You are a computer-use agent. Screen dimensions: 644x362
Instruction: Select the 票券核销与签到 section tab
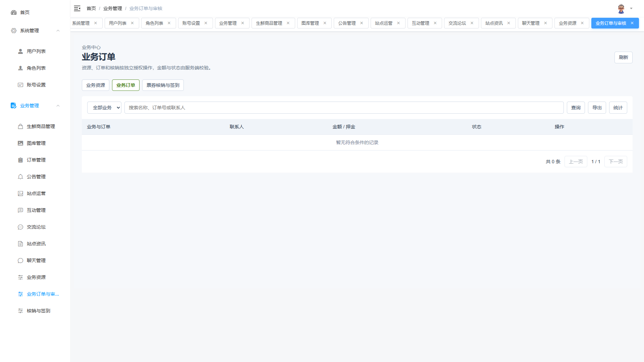[x=163, y=85]
